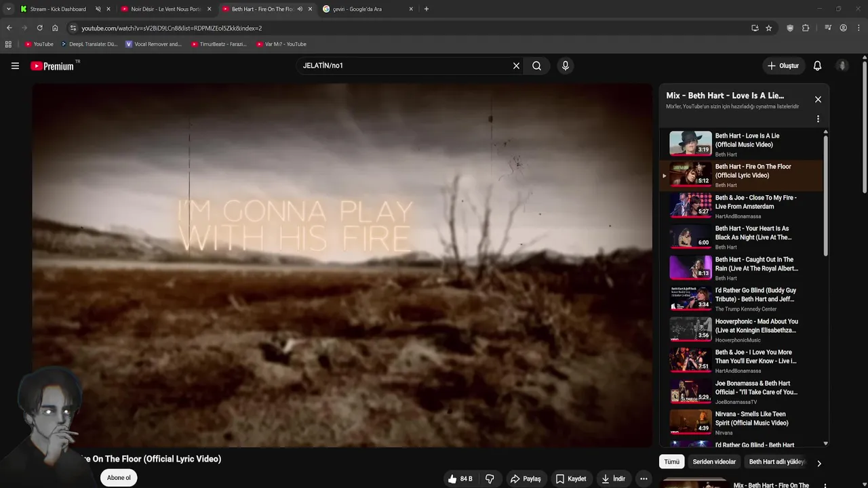The height and width of the screenshot is (488, 868).
Task: Unmute the Kick Dashboard tab
Action: (x=98, y=9)
